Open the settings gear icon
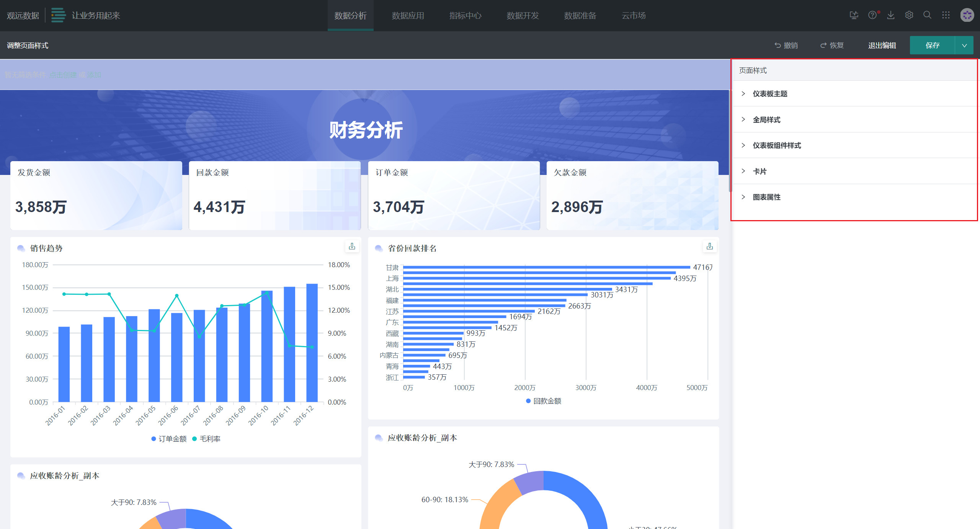This screenshot has height=529, width=980. [x=909, y=15]
